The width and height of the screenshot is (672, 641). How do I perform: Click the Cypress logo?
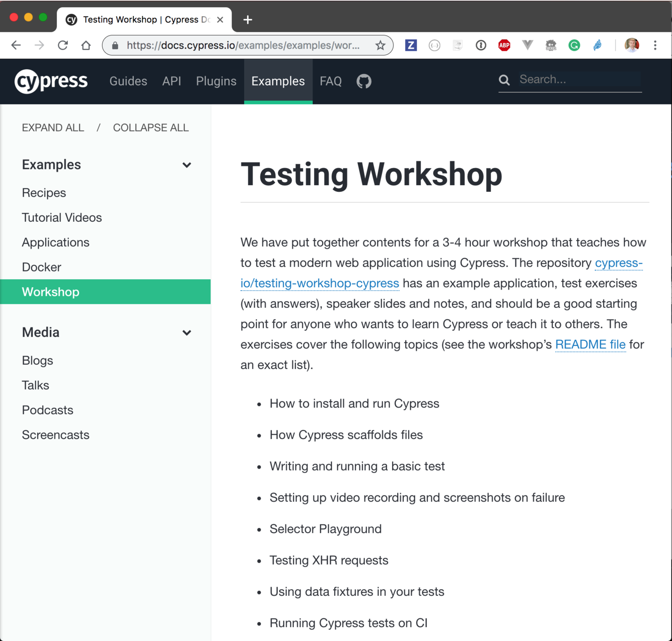click(x=51, y=81)
